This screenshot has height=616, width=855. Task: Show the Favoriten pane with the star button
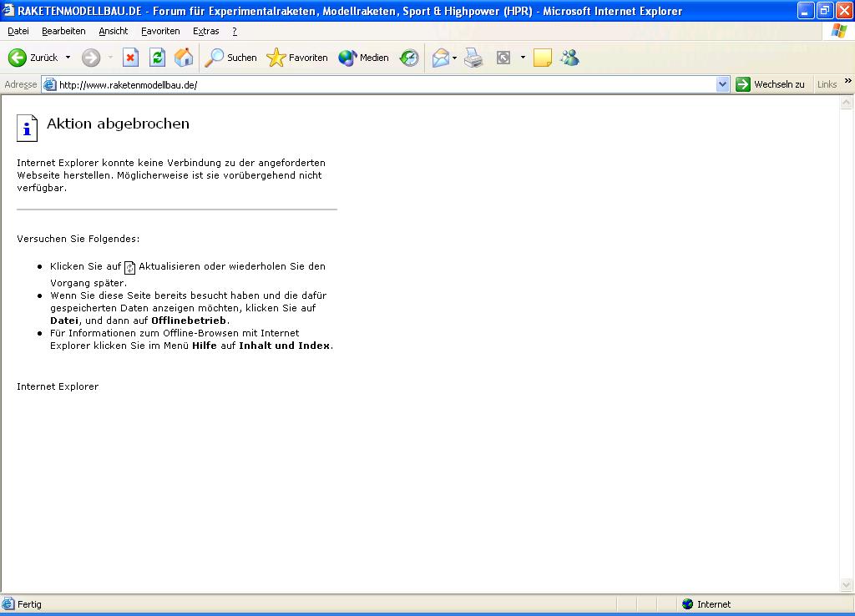[x=297, y=58]
